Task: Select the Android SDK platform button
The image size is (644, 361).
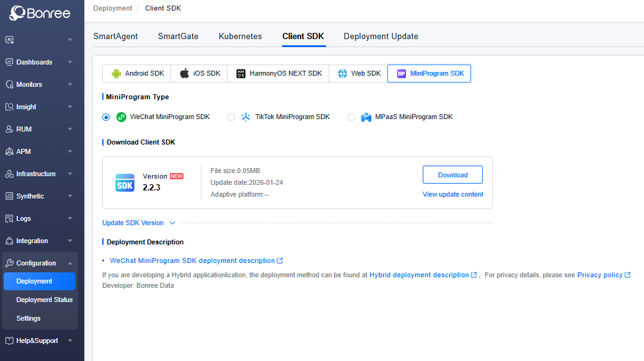Action: click(137, 74)
